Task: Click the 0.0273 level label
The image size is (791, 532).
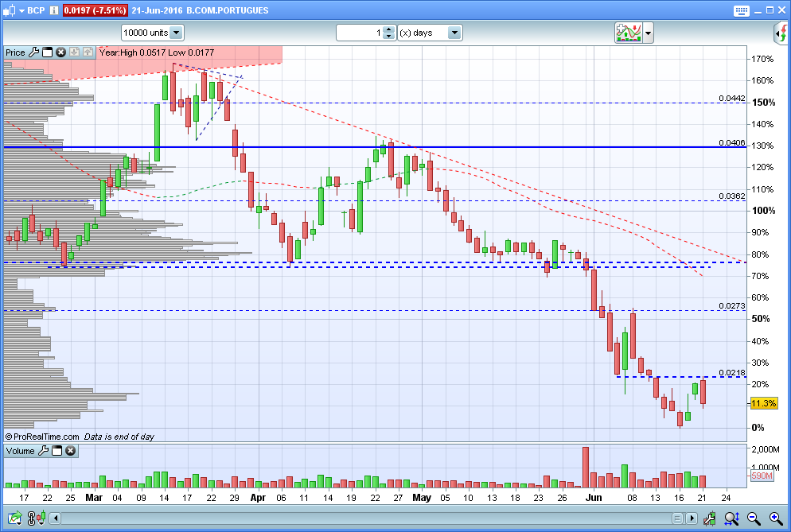Action: tap(732, 305)
